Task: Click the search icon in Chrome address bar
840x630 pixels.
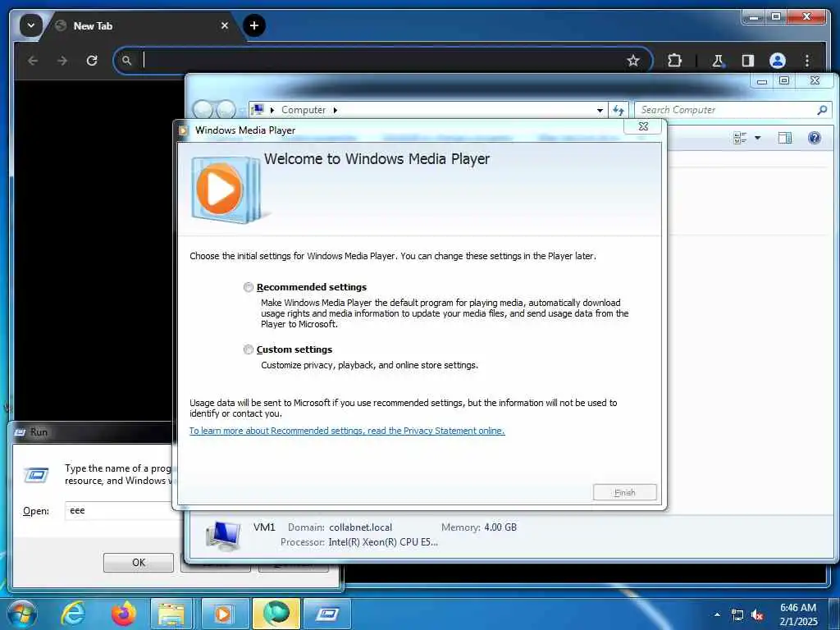Action: pos(126,61)
